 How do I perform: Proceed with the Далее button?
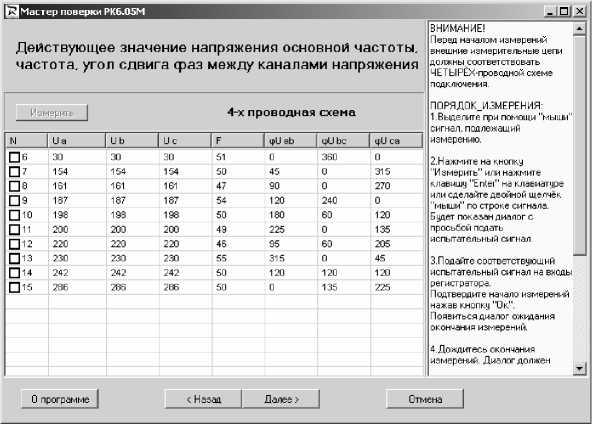pyautogui.click(x=281, y=399)
